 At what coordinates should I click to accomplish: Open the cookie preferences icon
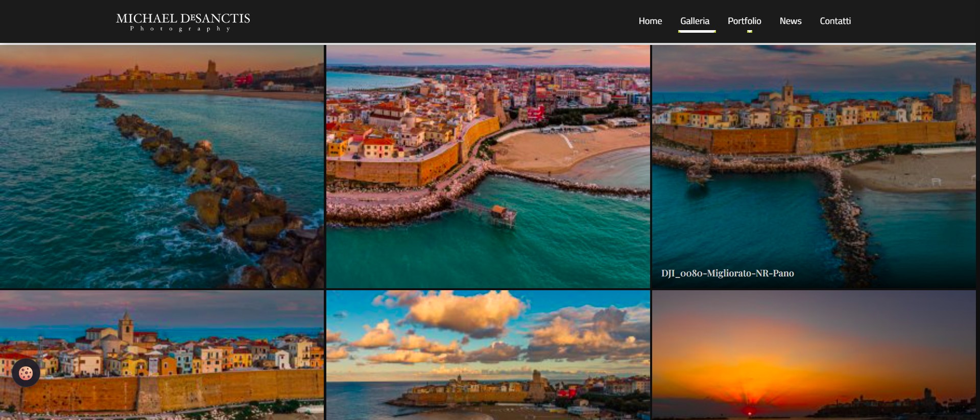(x=26, y=373)
